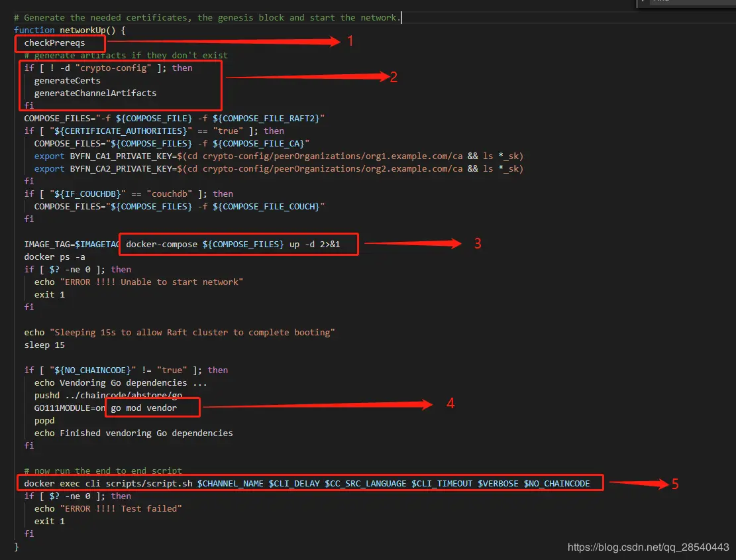Click the ${COMPOSE_FILE_CA} variable

point(258,144)
